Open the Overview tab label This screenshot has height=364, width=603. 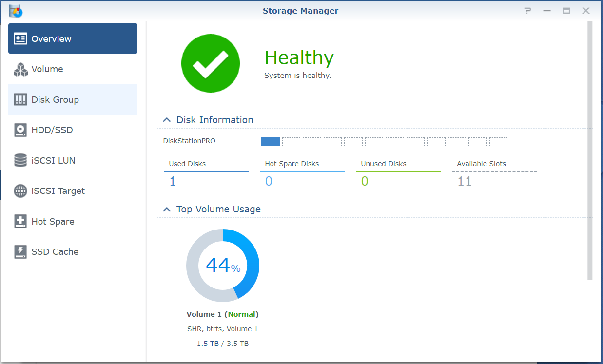[x=52, y=39]
